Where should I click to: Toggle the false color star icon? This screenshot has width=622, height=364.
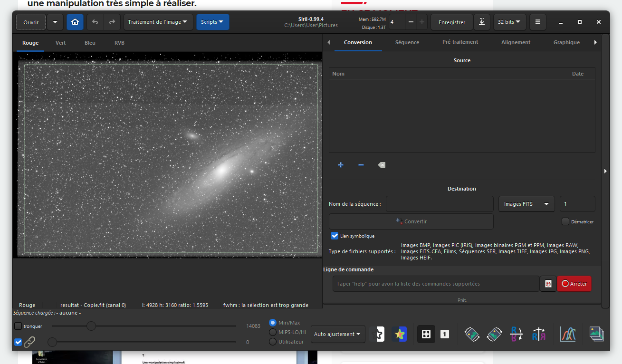pyautogui.click(x=399, y=334)
